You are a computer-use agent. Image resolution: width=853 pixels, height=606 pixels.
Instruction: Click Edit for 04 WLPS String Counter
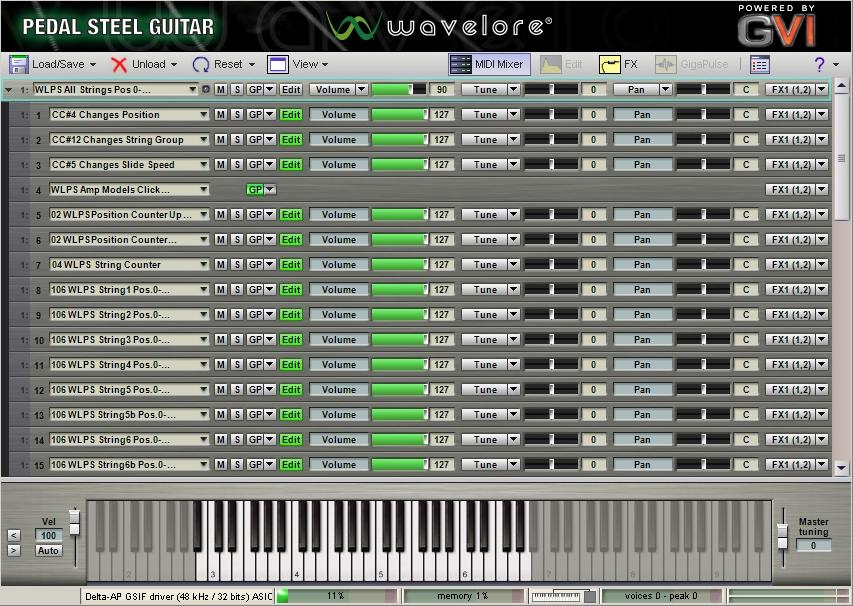pyautogui.click(x=291, y=265)
